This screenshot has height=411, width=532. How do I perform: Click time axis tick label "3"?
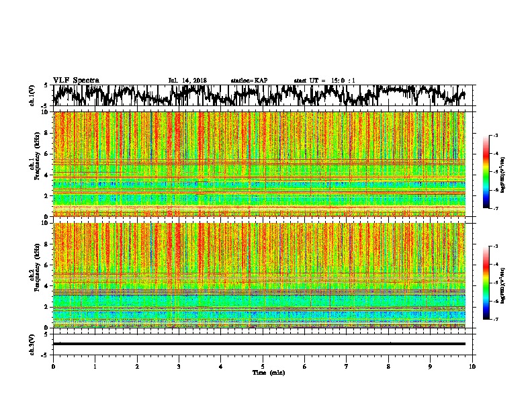pos(179,367)
